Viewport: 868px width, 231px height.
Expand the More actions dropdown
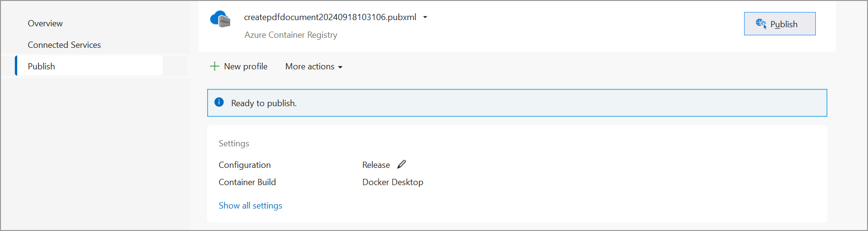pyautogui.click(x=314, y=66)
